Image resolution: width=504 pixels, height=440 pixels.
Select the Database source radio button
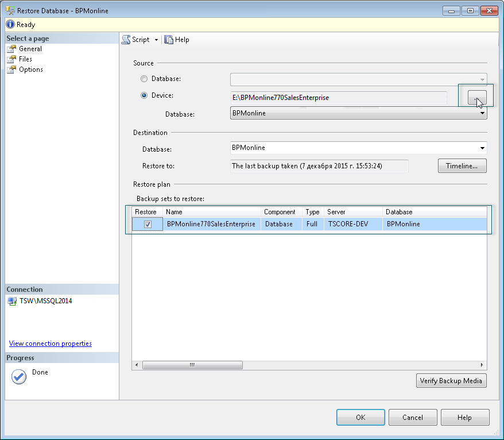point(144,79)
